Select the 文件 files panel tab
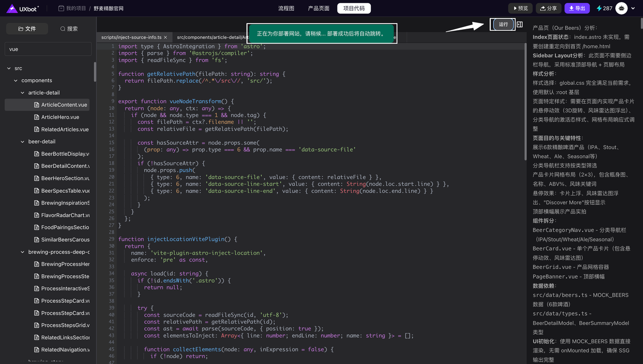Screen dimensions: 643x364 [27, 29]
